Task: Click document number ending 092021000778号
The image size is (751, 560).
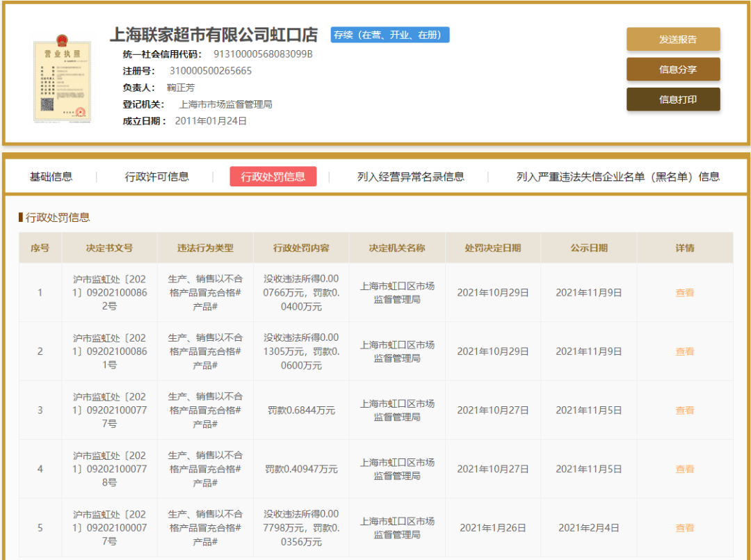Action: tap(110, 470)
